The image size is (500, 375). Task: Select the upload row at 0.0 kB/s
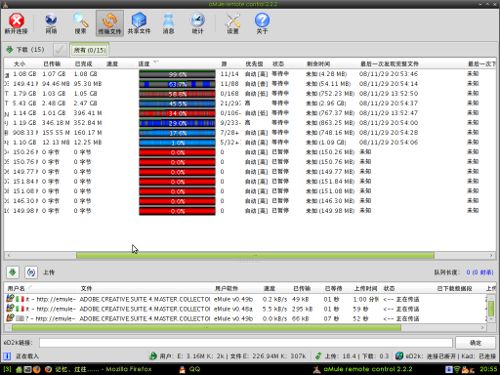click(245, 319)
